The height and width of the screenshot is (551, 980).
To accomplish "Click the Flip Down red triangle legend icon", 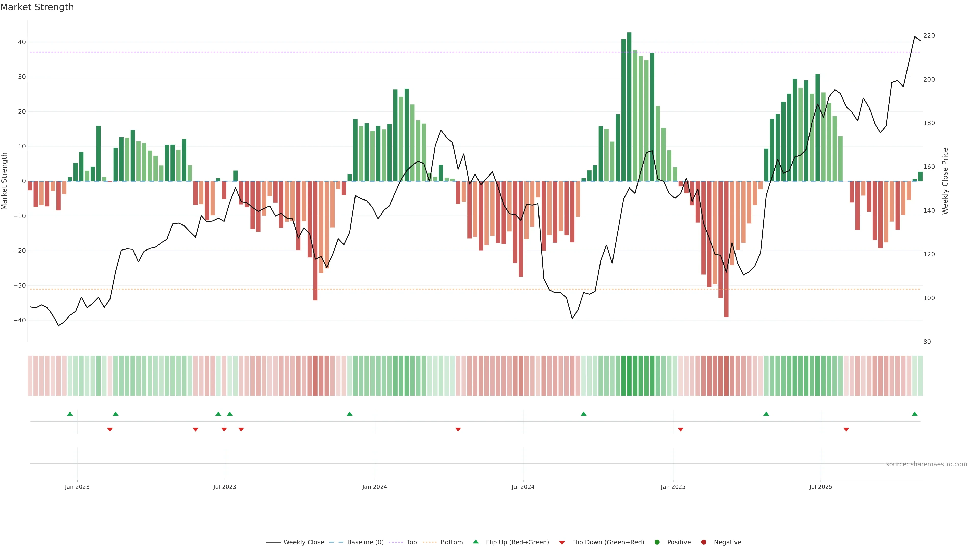I will point(562,543).
